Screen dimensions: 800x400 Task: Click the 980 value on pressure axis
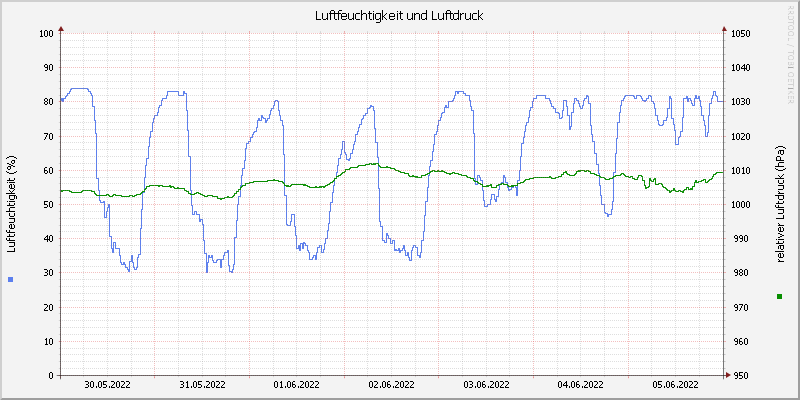(739, 273)
